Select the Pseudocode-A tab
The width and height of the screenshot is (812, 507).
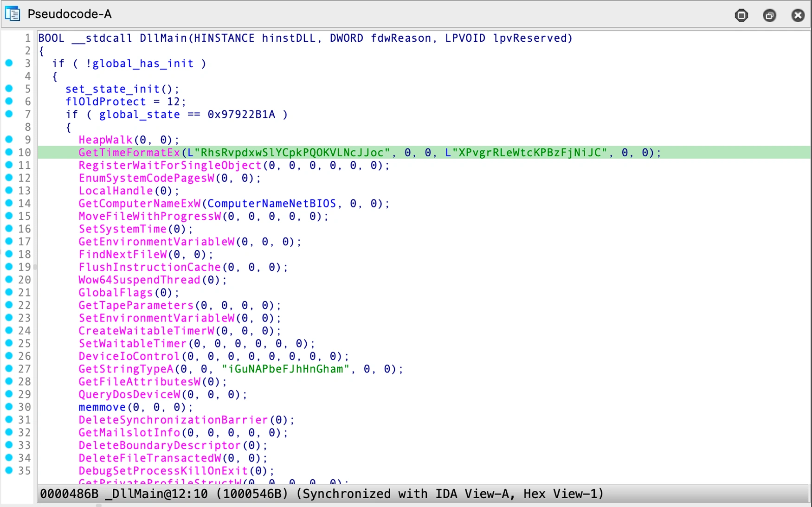[x=70, y=14]
